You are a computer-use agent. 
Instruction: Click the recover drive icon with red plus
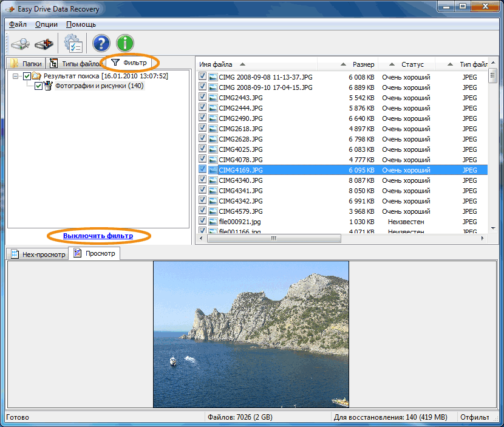coord(44,44)
